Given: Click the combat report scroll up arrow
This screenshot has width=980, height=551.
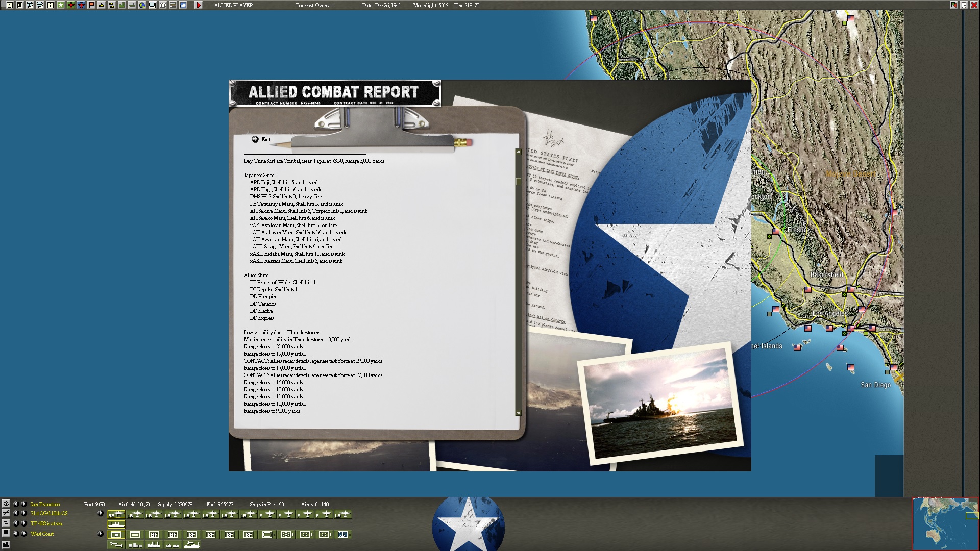Looking at the screenshot, I should [x=519, y=152].
